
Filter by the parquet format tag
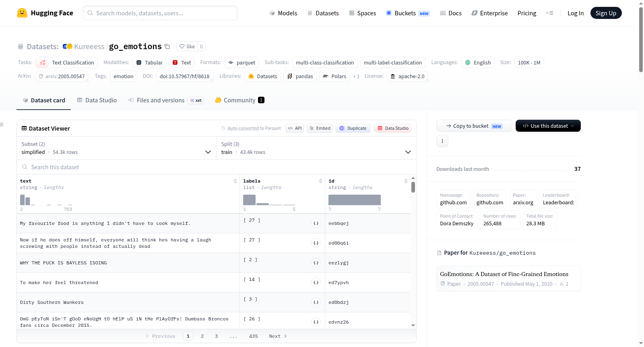click(242, 62)
